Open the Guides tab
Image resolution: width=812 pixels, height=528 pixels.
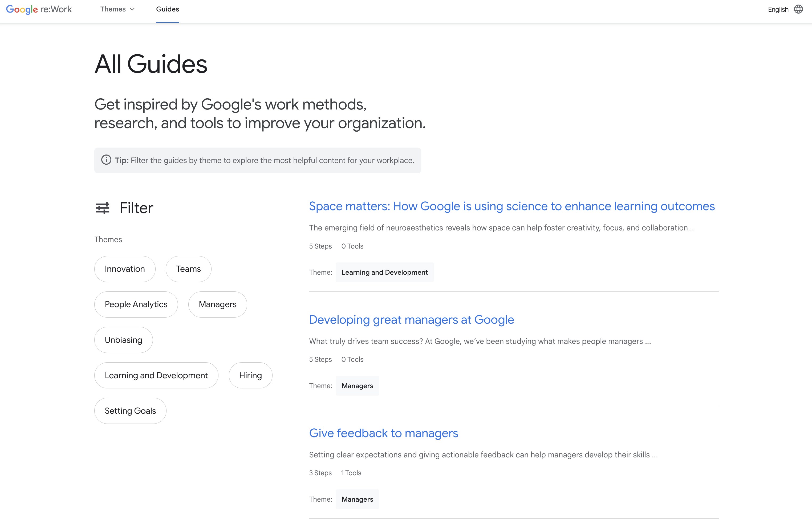[168, 9]
